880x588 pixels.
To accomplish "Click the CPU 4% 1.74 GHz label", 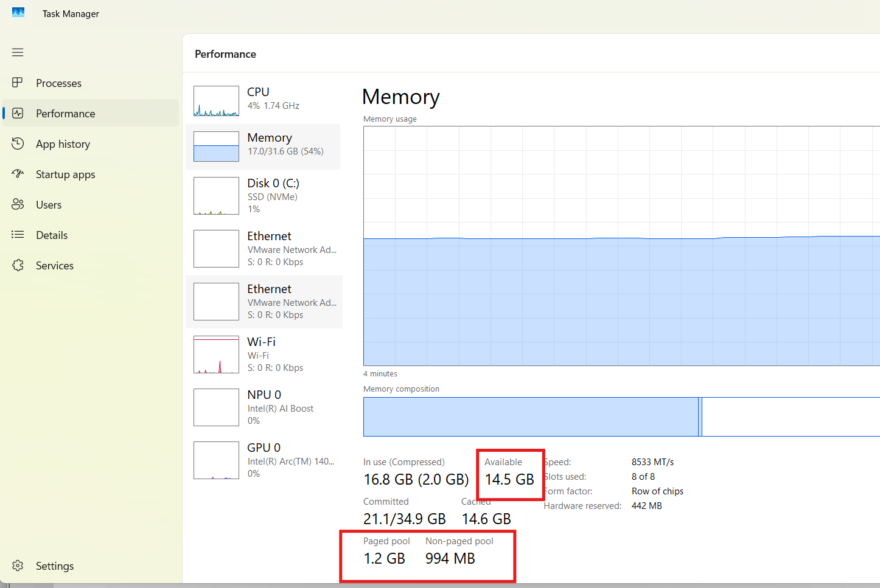I will (x=273, y=106).
